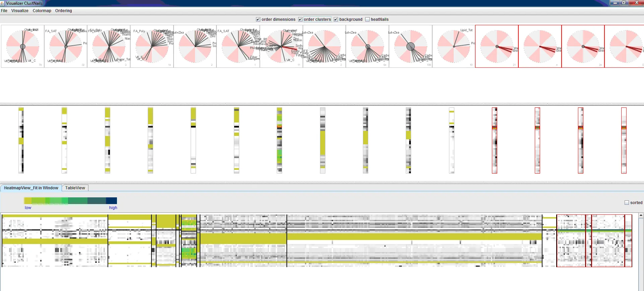Click the dark blue high colormap swatch

(112, 201)
